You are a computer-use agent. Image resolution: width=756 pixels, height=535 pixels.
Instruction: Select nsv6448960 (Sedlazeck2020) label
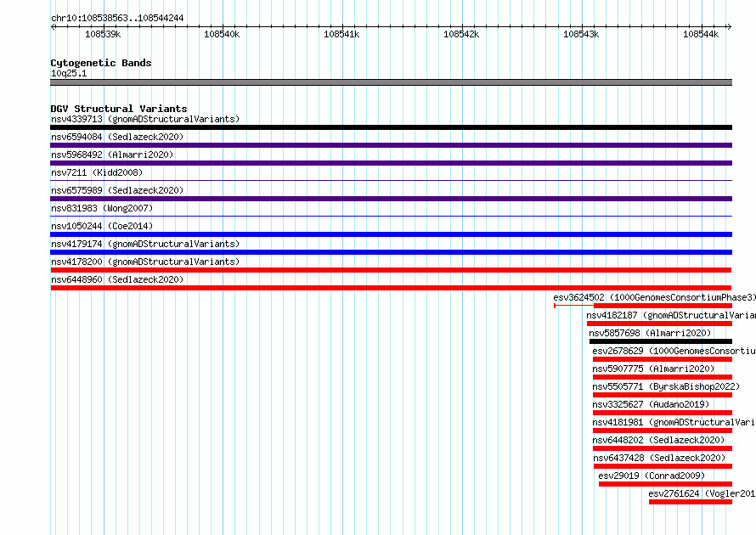point(117,279)
